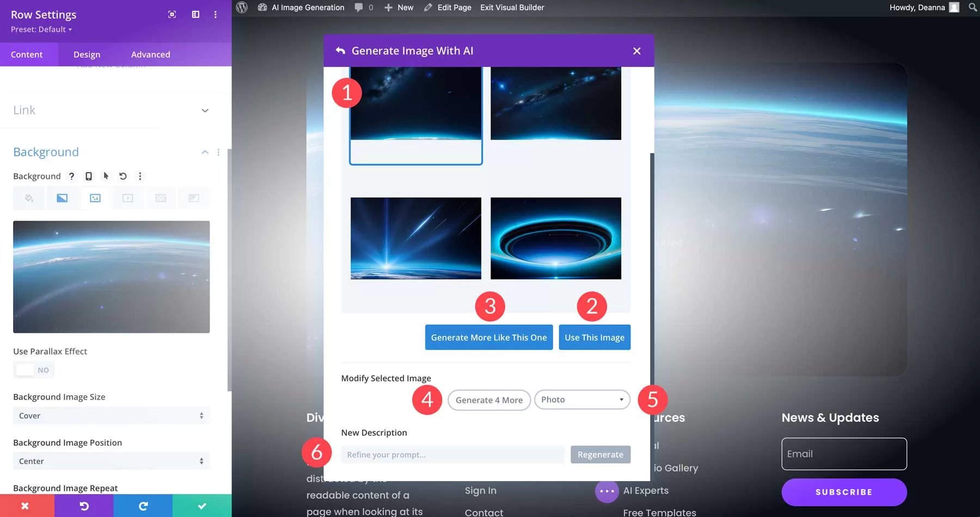The width and height of the screenshot is (980, 517).
Task: Open the Preset: Default dropdown
Action: [41, 29]
